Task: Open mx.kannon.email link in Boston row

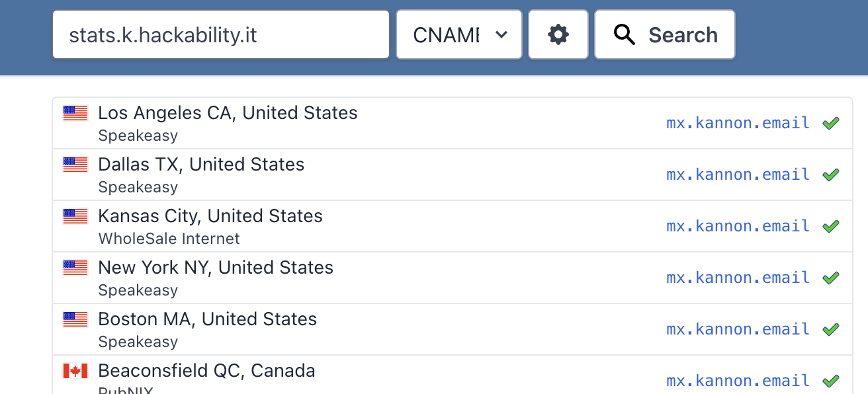Action: [738, 329]
